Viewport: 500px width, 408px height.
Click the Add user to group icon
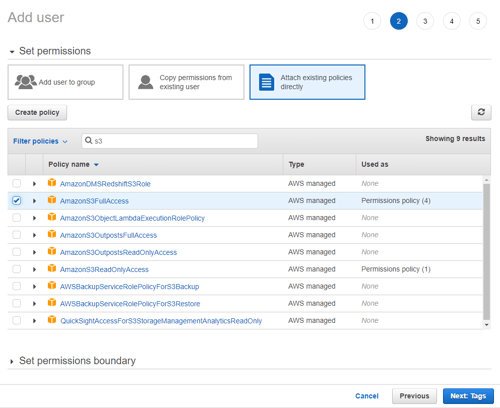point(26,82)
